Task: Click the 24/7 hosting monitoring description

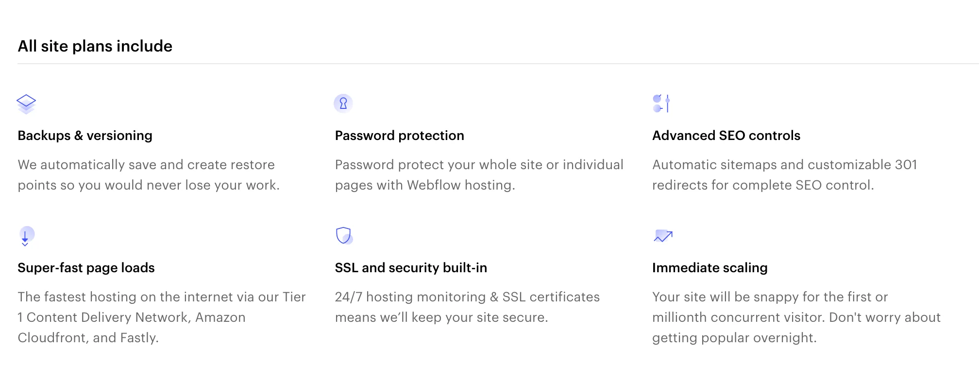Action: 467,307
